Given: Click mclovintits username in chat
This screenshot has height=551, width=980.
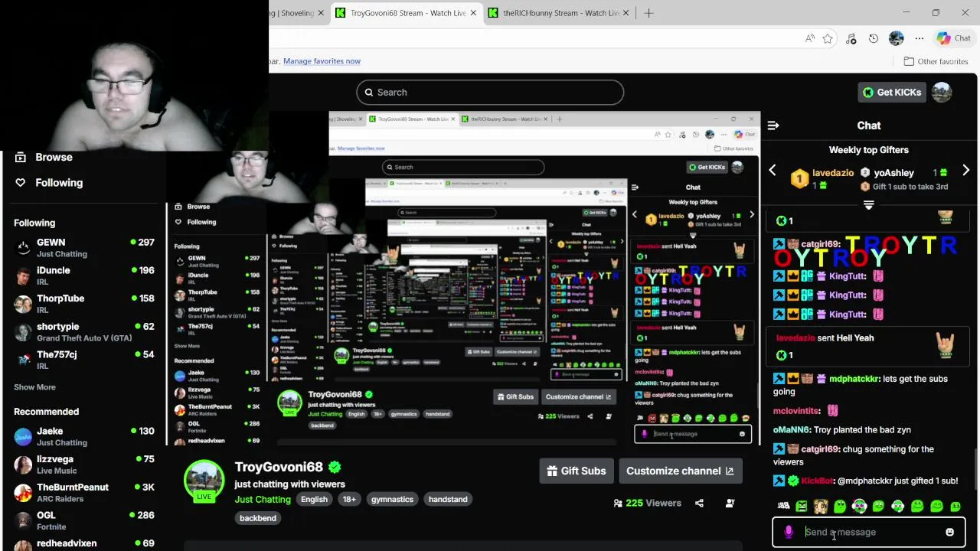Looking at the screenshot, I should pos(796,411).
